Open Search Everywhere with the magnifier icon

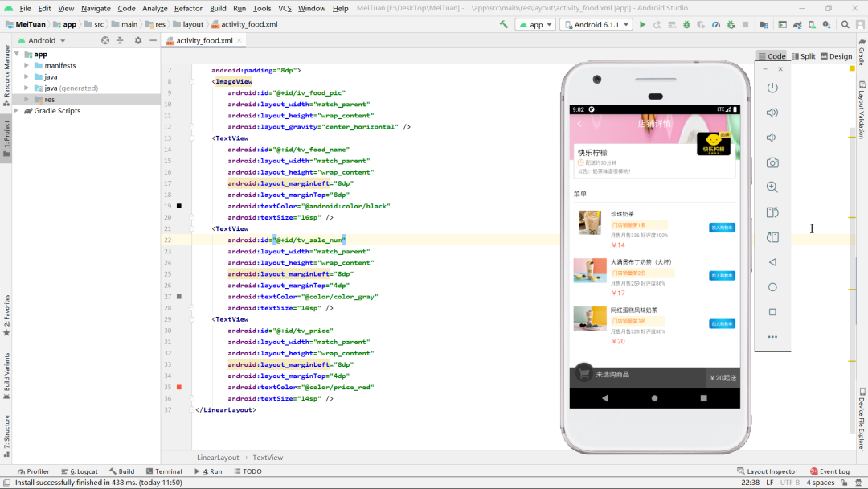point(846,24)
